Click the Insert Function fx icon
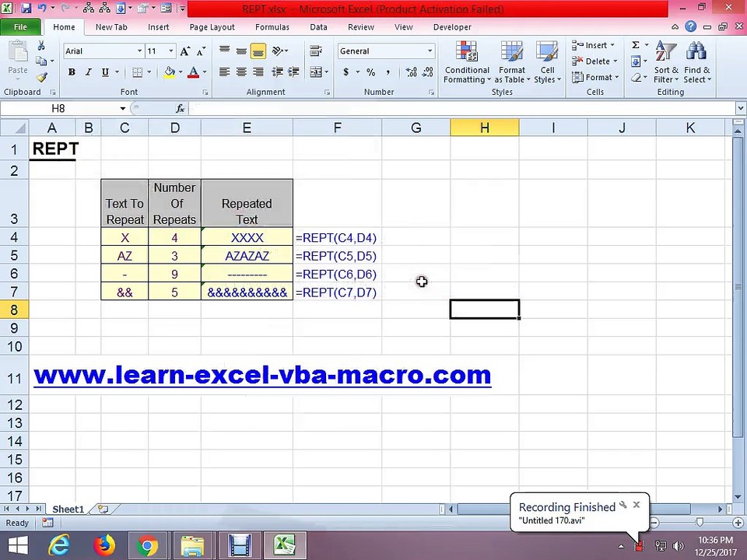 tap(180, 109)
